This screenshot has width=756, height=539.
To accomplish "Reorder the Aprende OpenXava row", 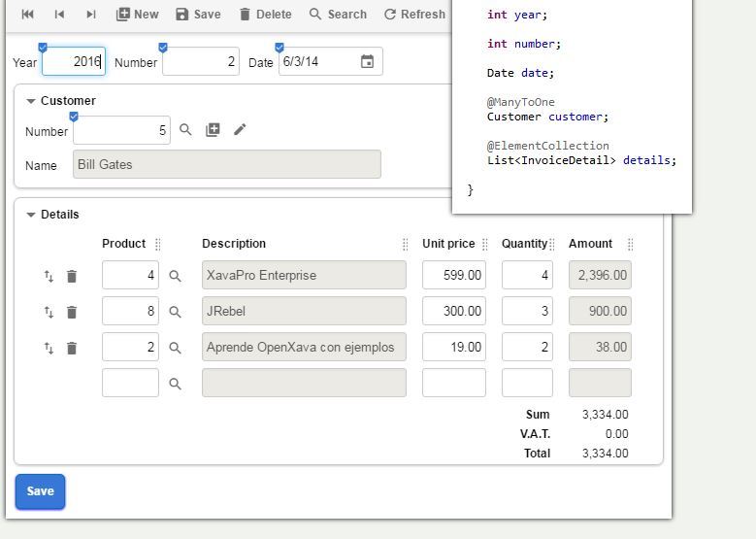I will coord(49,348).
